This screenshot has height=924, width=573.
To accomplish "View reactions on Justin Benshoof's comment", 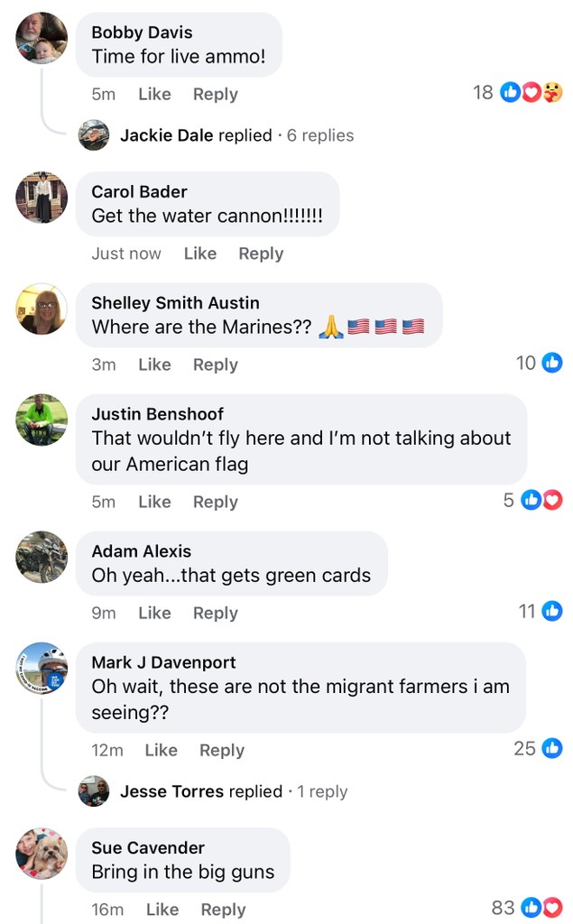I will click(x=532, y=500).
